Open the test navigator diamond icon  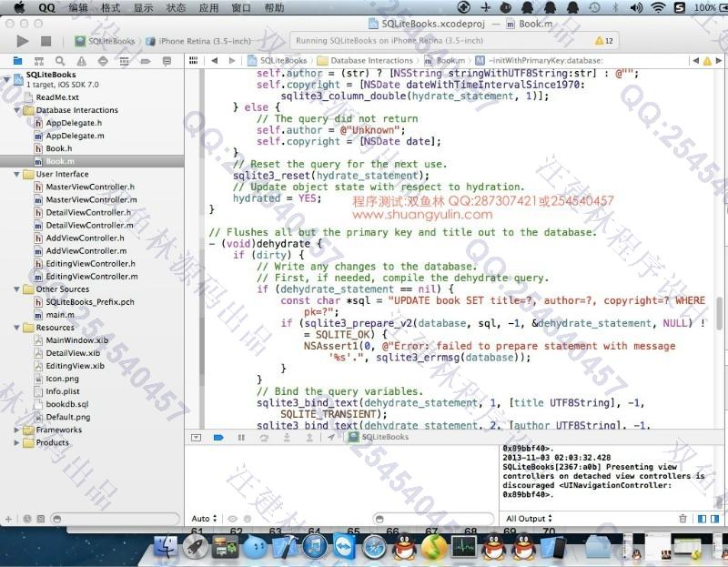[x=103, y=61]
